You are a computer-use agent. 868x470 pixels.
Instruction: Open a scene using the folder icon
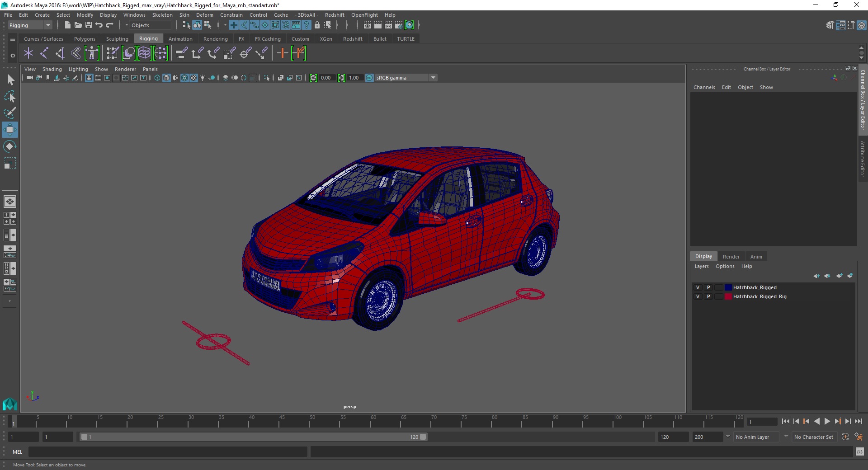78,25
